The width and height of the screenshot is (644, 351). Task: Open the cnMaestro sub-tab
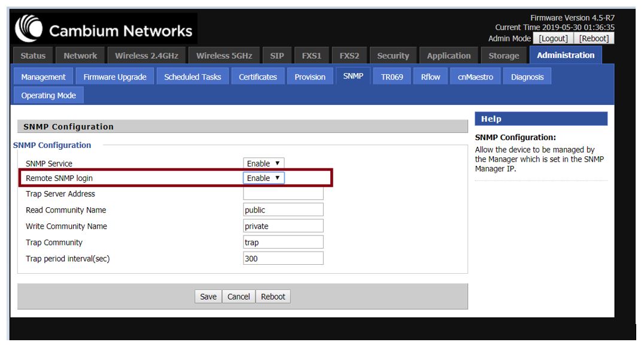(x=475, y=77)
